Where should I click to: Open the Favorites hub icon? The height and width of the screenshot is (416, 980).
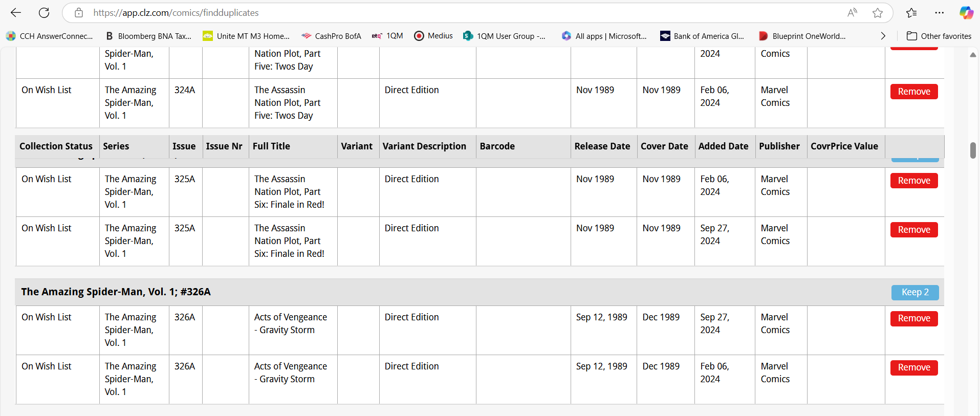[911, 13]
